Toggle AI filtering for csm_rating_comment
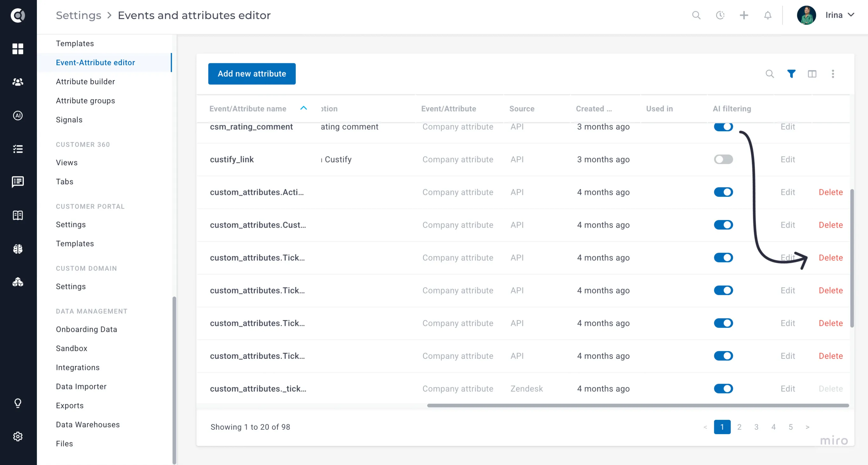 tap(723, 127)
